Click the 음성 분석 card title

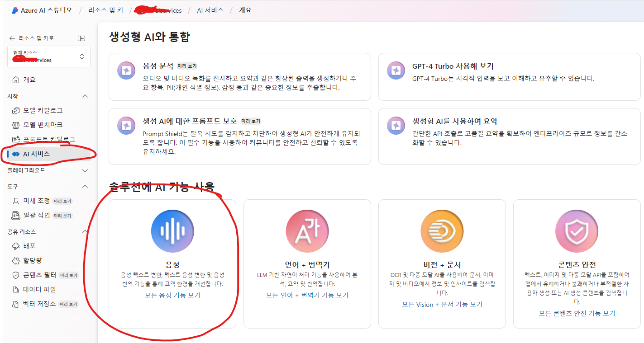coord(158,66)
